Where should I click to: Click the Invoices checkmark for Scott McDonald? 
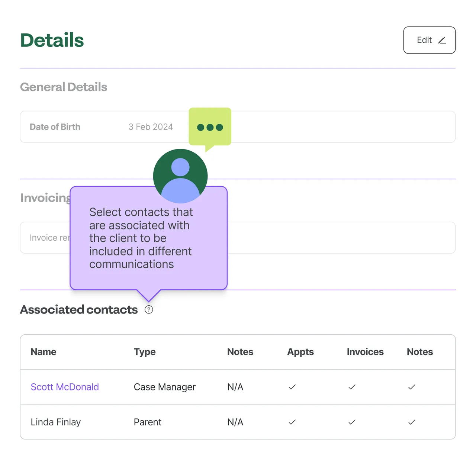[352, 387]
